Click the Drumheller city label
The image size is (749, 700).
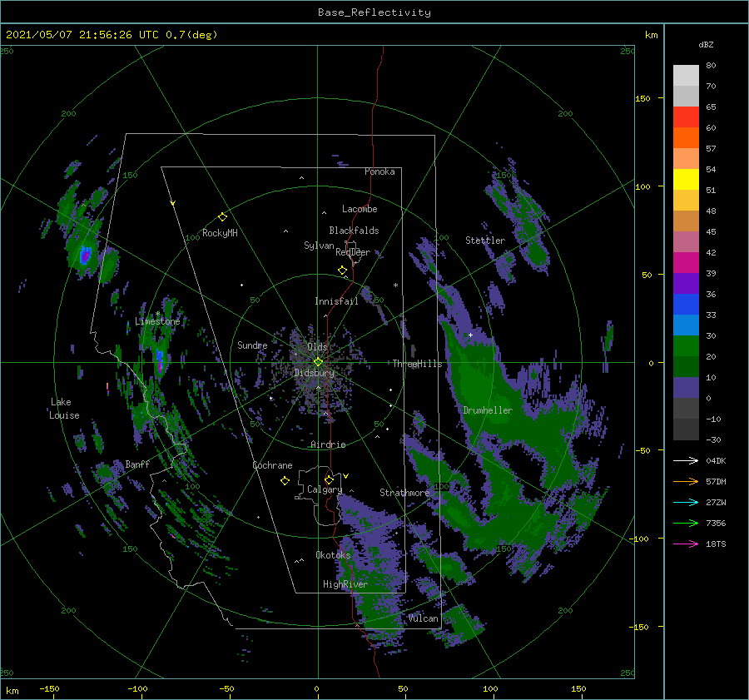click(488, 410)
